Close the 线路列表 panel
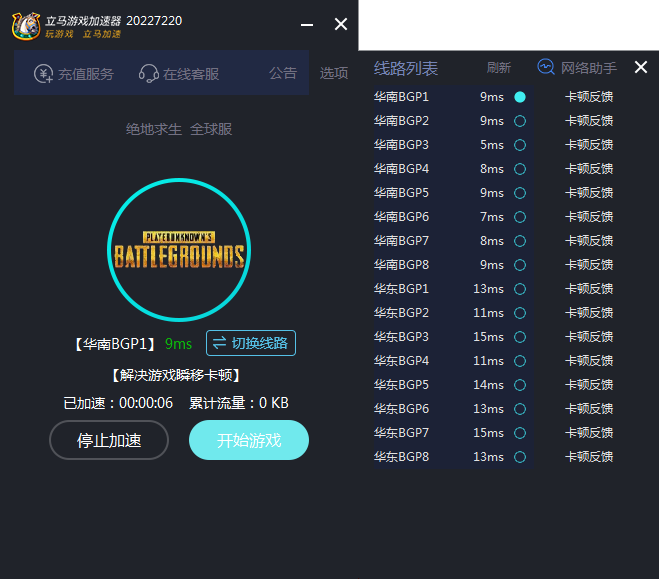The width and height of the screenshot is (659, 579). [641, 67]
